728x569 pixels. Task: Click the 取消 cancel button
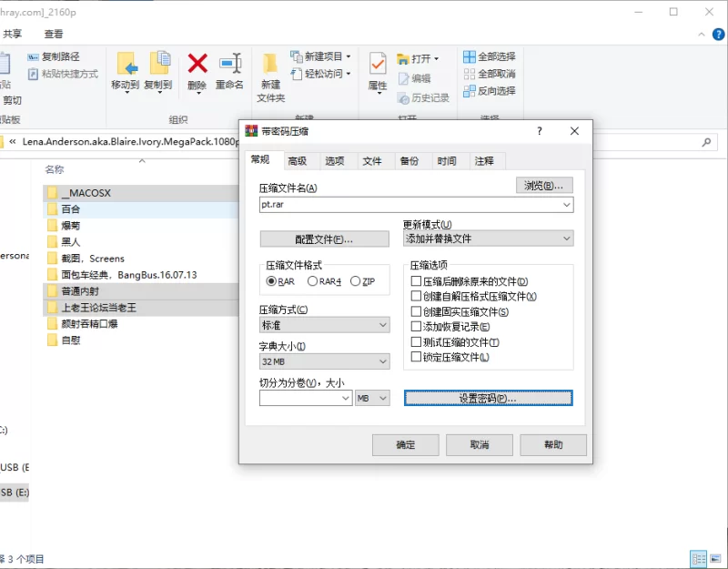pyautogui.click(x=480, y=445)
